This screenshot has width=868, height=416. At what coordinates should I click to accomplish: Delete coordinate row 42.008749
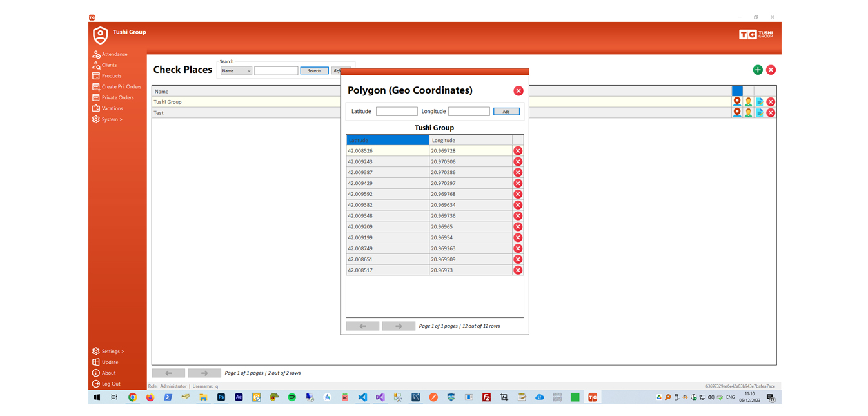tap(518, 248)
